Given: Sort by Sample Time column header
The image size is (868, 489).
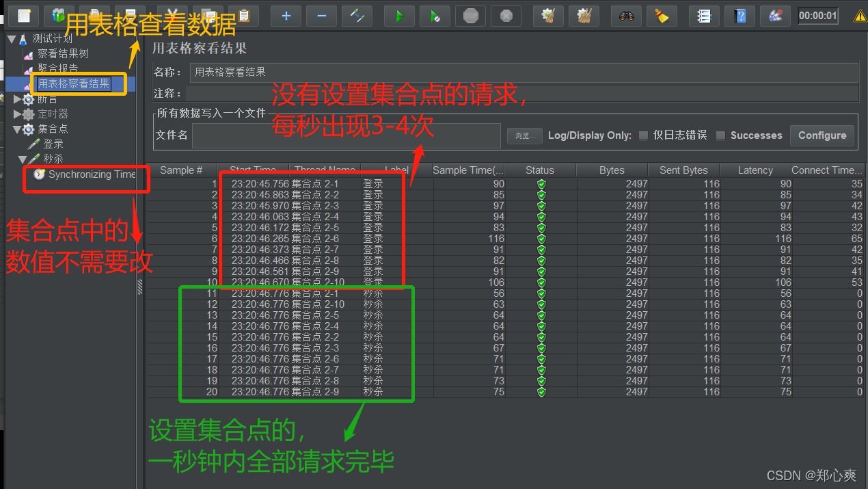Looking at the screenshot, I should (x=468, y=170).
